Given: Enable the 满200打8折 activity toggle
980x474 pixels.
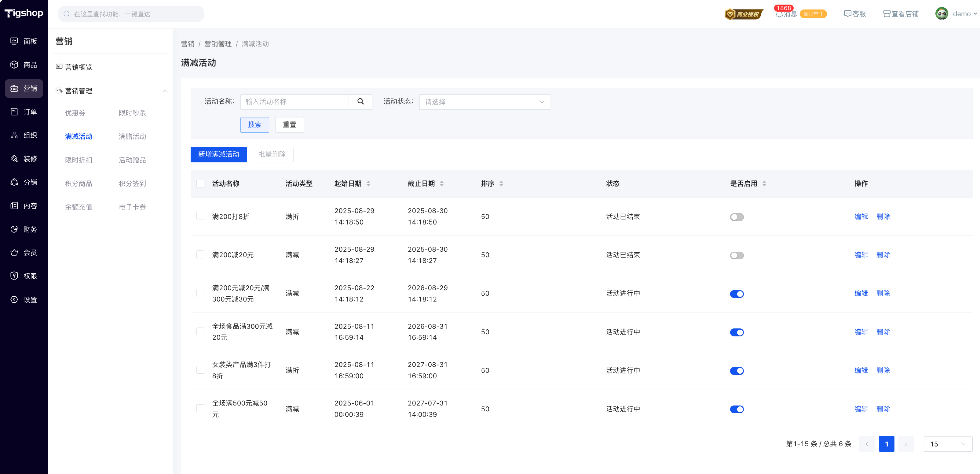Looking at the screenshot, I should tap(737, 217).
